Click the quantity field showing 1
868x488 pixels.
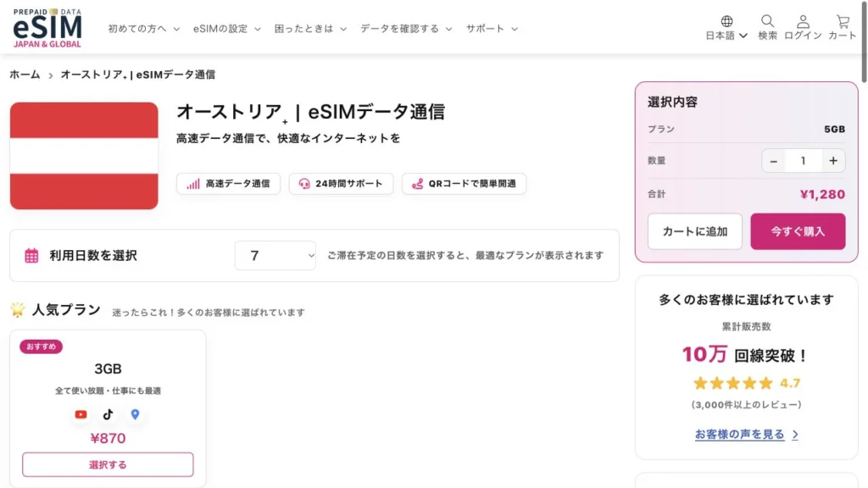point(804,161)
